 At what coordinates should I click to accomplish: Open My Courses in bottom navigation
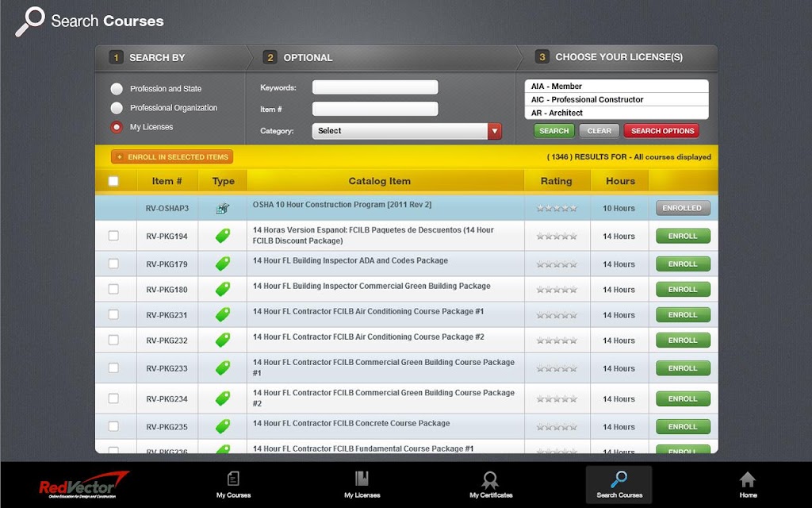click(234, 484)
